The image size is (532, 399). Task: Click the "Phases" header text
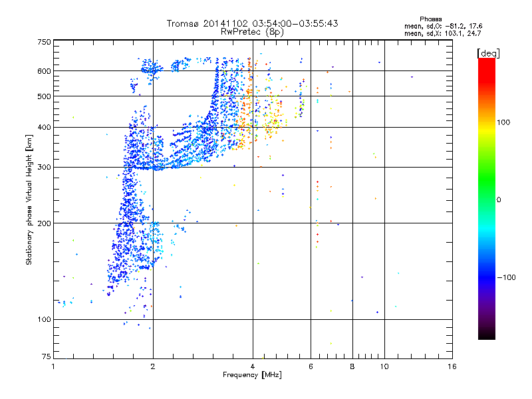coord(430,19)
